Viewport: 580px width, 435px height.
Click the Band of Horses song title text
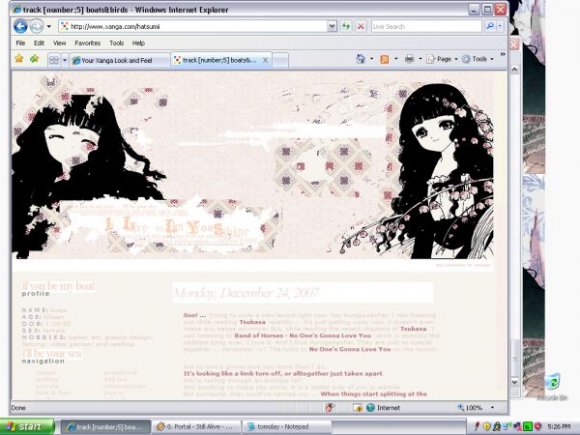pyautogui.click(x=303, y=336)
